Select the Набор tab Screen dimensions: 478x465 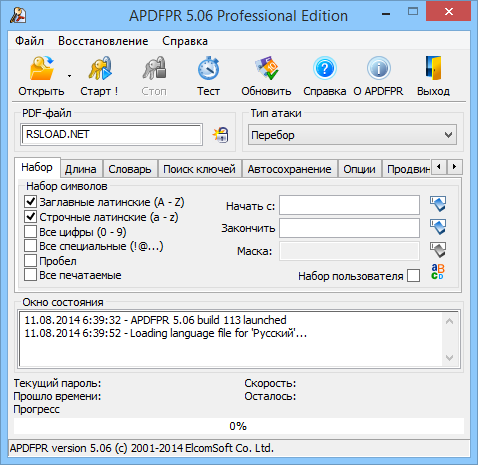point(37,167)
